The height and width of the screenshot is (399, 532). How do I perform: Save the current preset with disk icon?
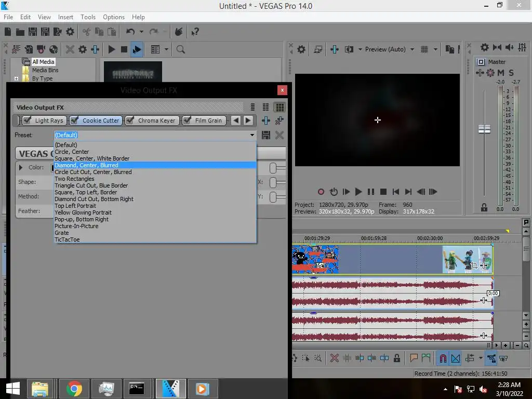pyautogui.click(x=266, y=136)
